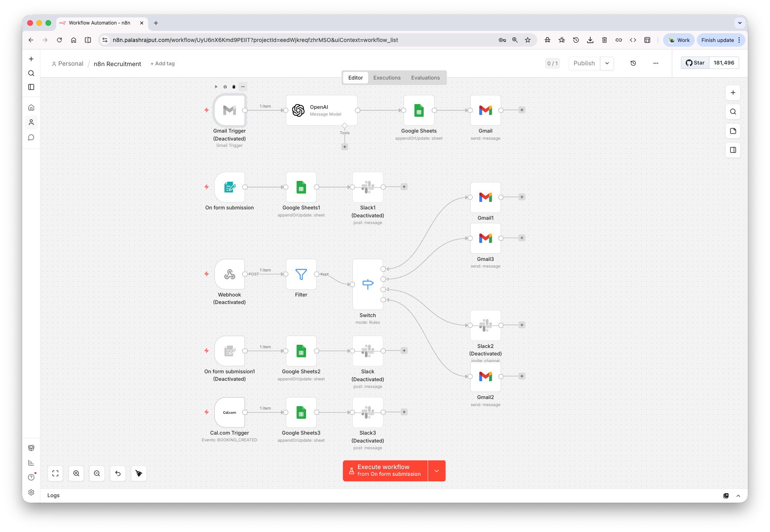Image resolution: width=770 pixels, height=532 pixels.
Task: Click the Zoom out canvas icon
Action: 97,473
